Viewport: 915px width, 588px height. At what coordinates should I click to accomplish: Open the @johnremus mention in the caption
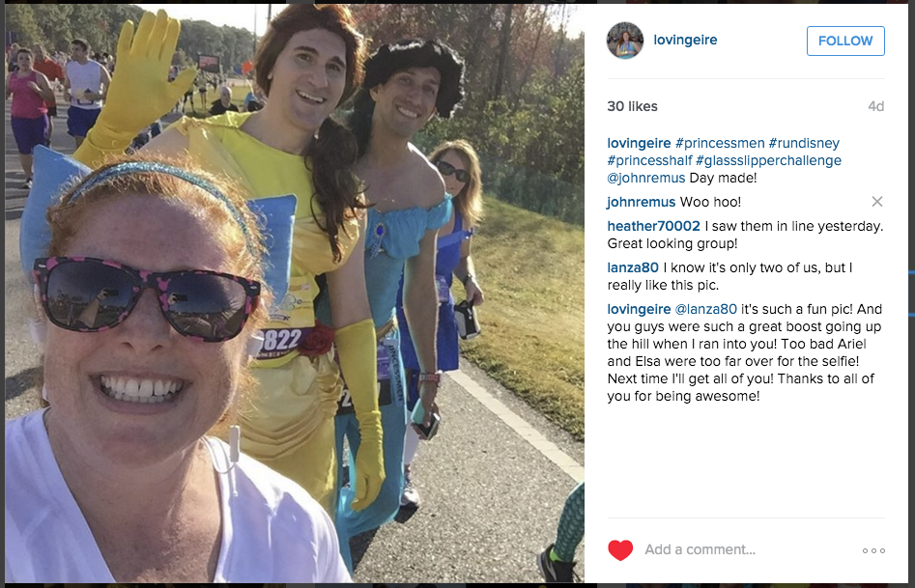point(646,178)
